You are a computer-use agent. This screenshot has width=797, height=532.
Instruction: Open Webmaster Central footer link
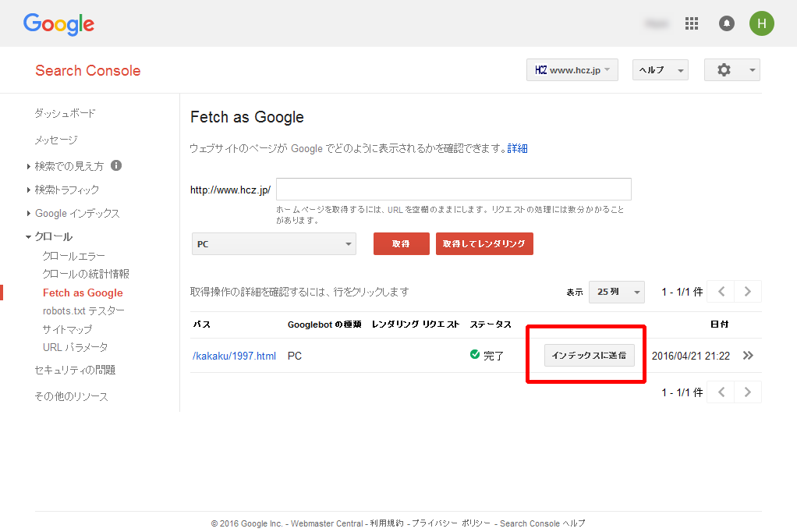point(327,523)
